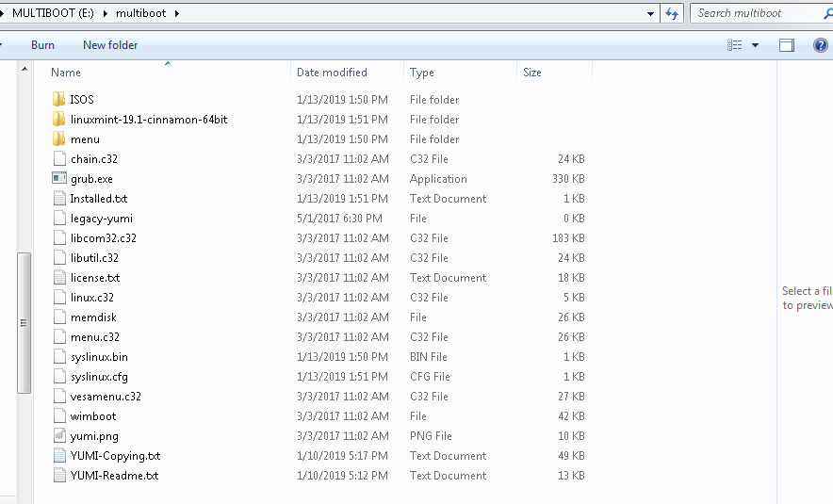Select the menu folder icon
The height and width of the screenshot is (504, 833).
pos(59,138)
